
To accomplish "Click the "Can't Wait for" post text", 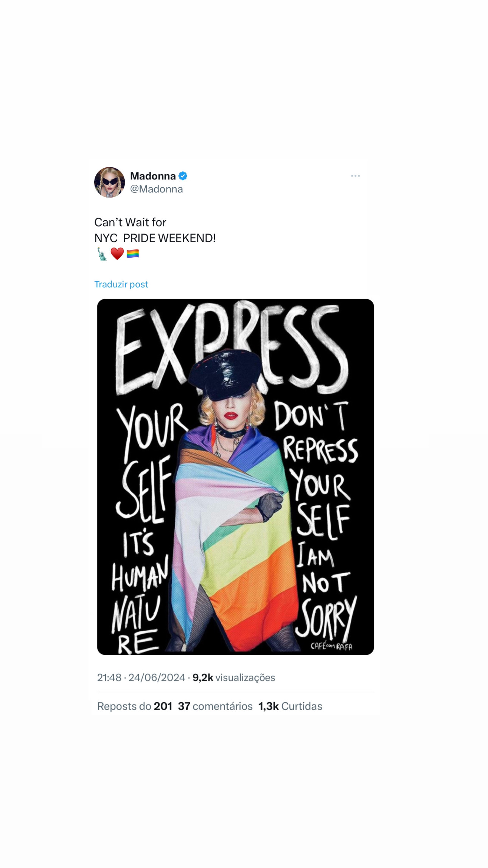I will [x=130, y=222].
